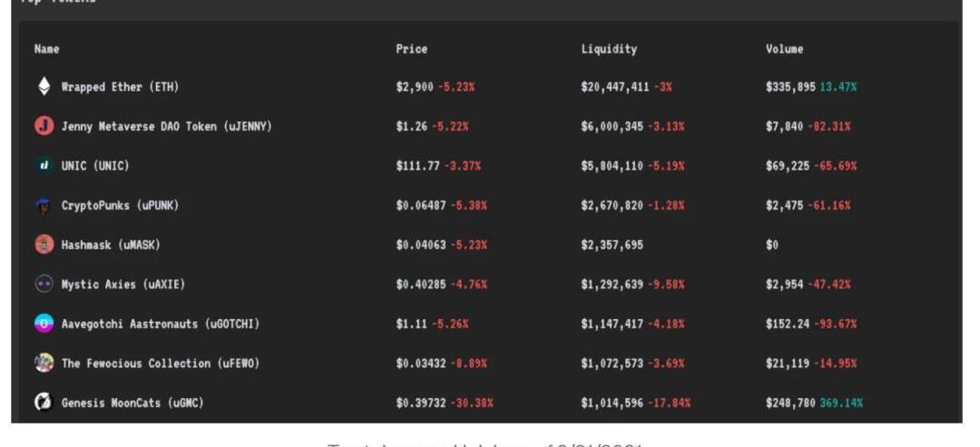
Task: Open the UNIC (UNIC) token page
Action: point(95,166)
